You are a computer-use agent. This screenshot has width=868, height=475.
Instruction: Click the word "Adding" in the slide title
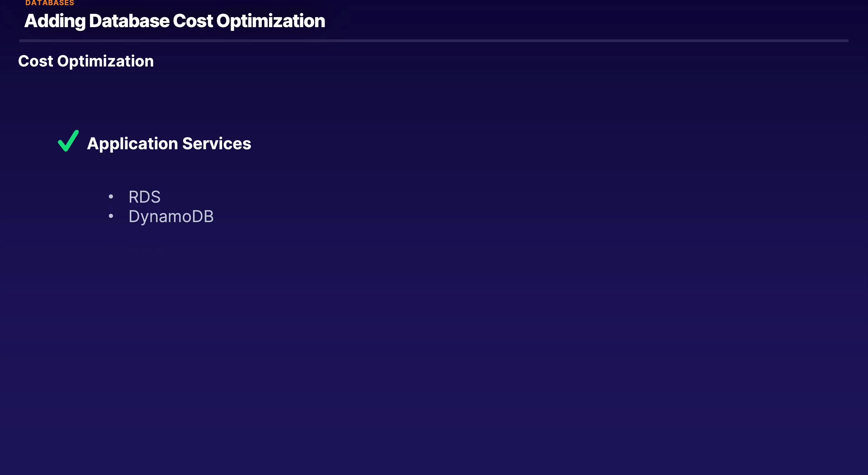(x=55, y=21)
